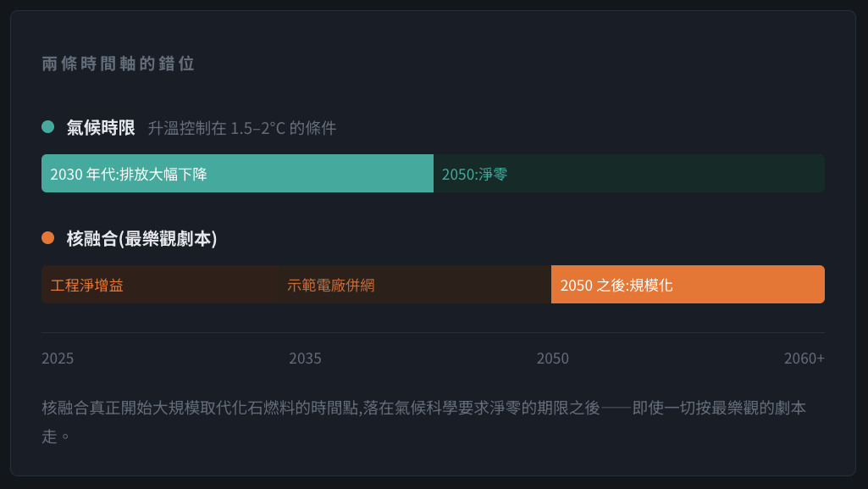Select the 2030 年代:排放大幅下降 teal bar segment
The image size is (868, 489).
[237, 174]
